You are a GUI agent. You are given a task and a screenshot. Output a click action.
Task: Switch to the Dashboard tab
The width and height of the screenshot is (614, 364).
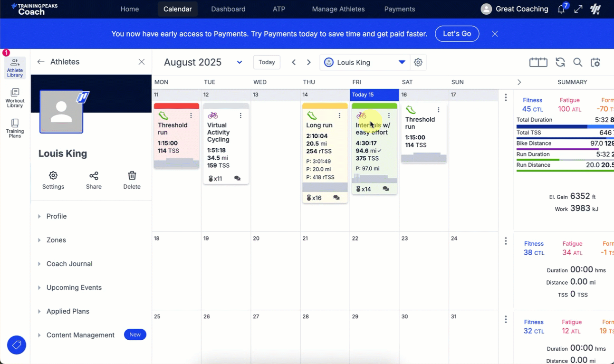[228, 9]
